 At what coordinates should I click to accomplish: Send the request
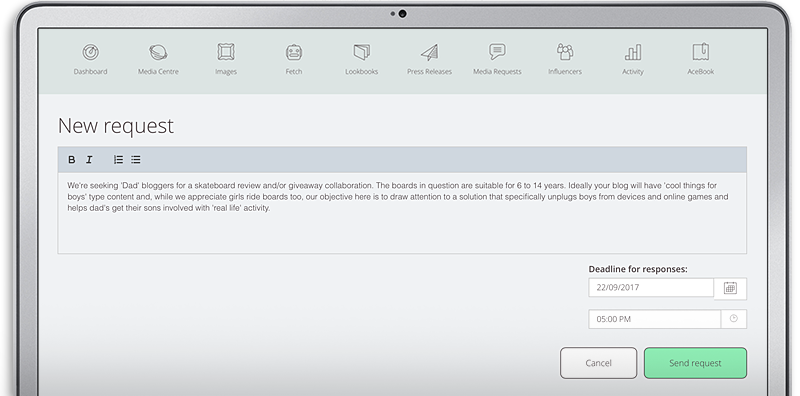[695, 363]
